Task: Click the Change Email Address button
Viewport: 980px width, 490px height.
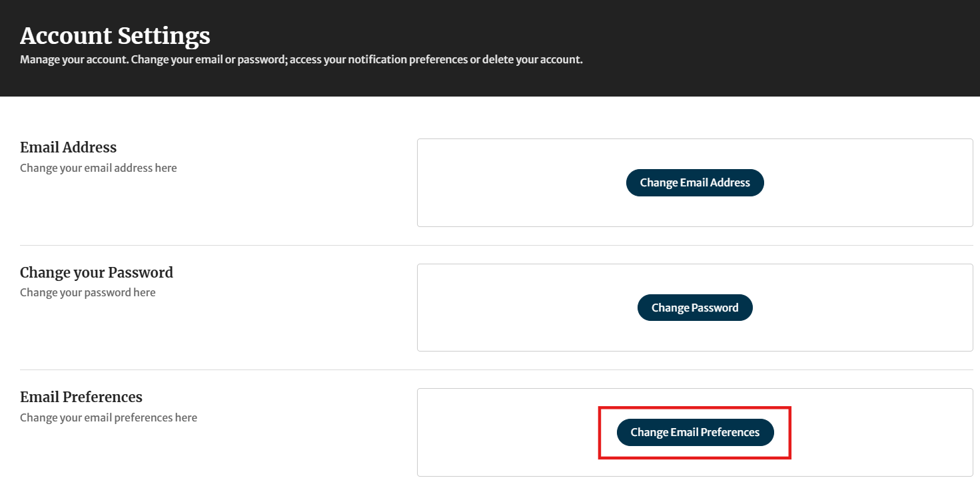Action: [x=695, y=182]
